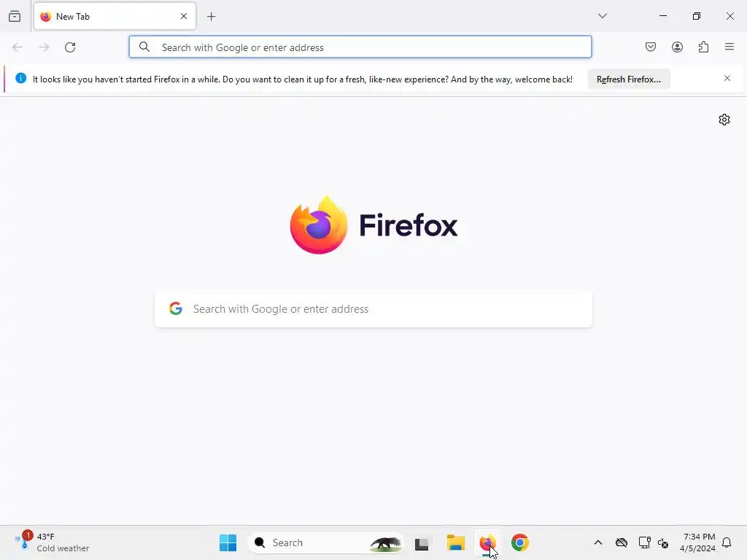Open new tab personalize gear icon

(x=724, y=120)
